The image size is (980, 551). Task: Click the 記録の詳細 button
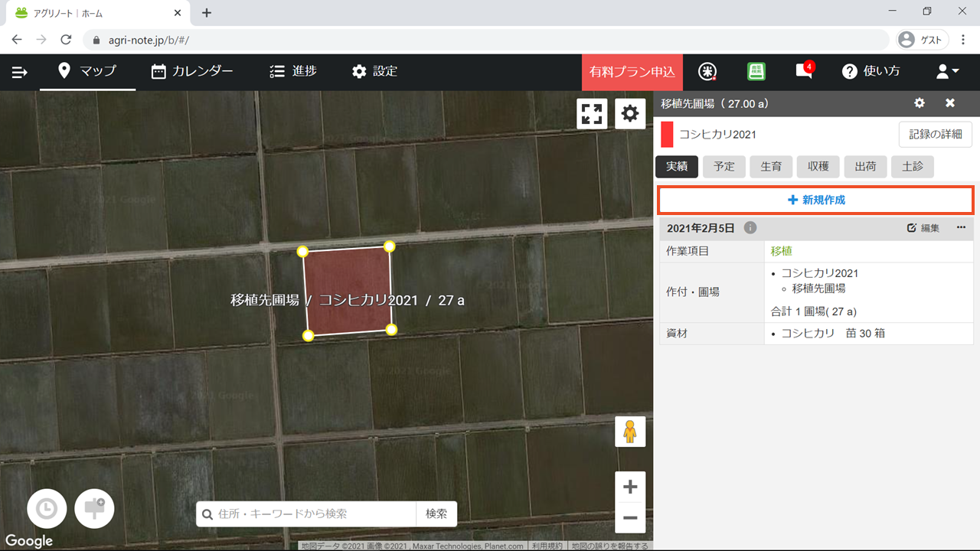pos(935,134)
